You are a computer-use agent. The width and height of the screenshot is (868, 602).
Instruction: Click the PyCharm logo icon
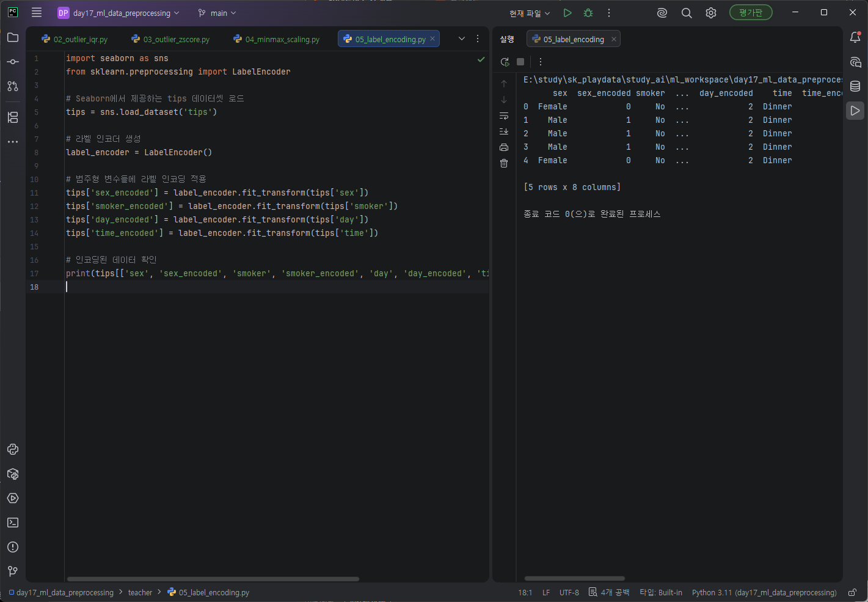pos(13,12)
